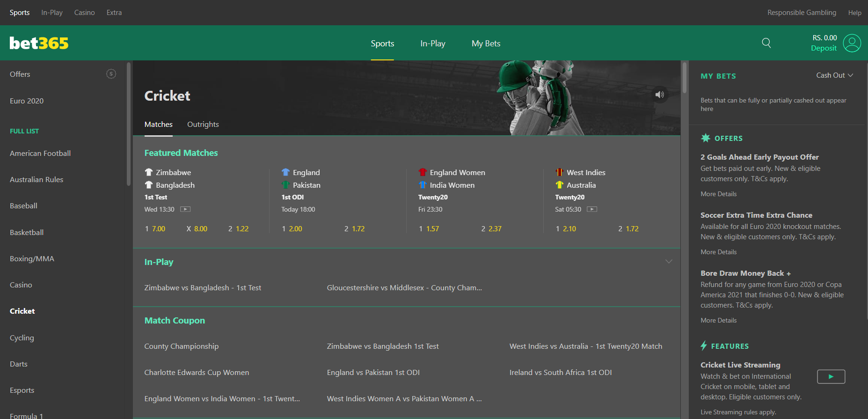Click Bangladesh team shirt icon
The image size is (868, 419).
[x=149, y=185]
